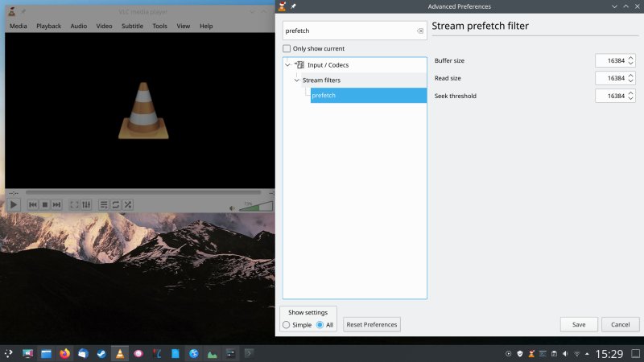The image size is (644, 362).
Task: Increase the Buffer size spinner value
Action: (631, 58)
